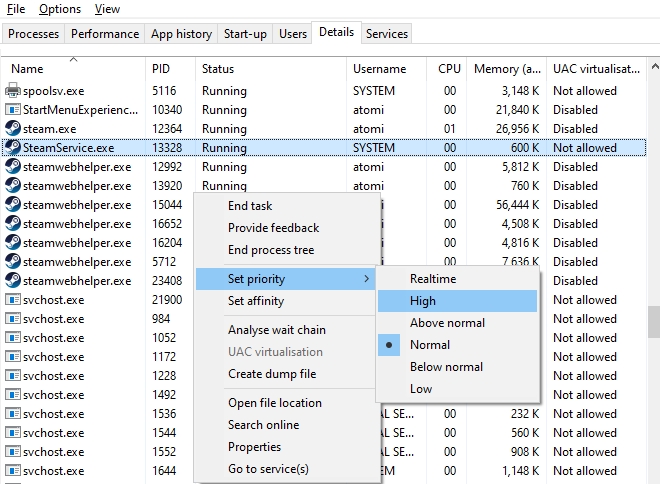Click svchost.exe icon for PID 1172

[x=13, y=357]
